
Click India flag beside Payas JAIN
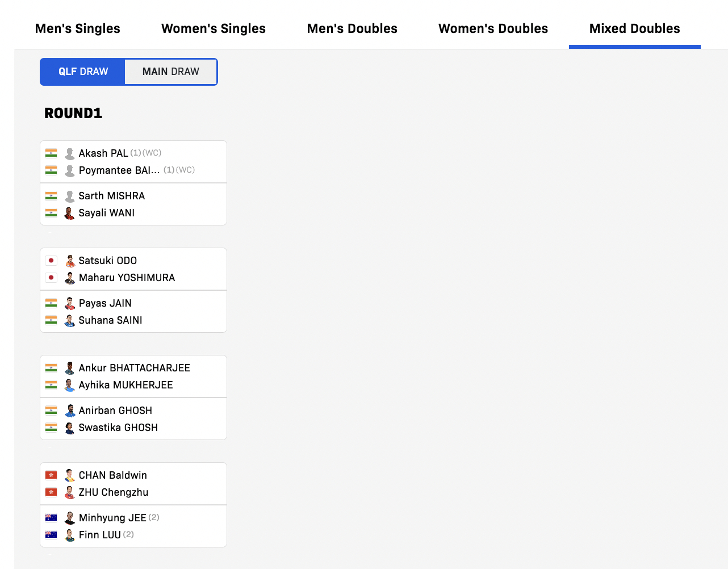click(51, 303)
